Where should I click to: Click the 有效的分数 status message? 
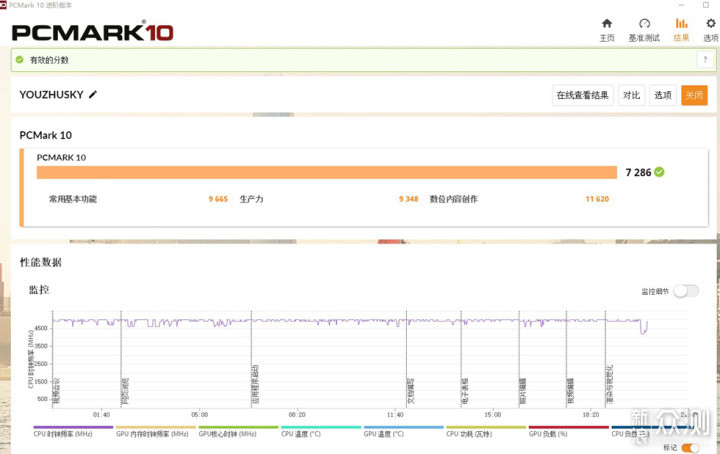(x=49, y=60)
